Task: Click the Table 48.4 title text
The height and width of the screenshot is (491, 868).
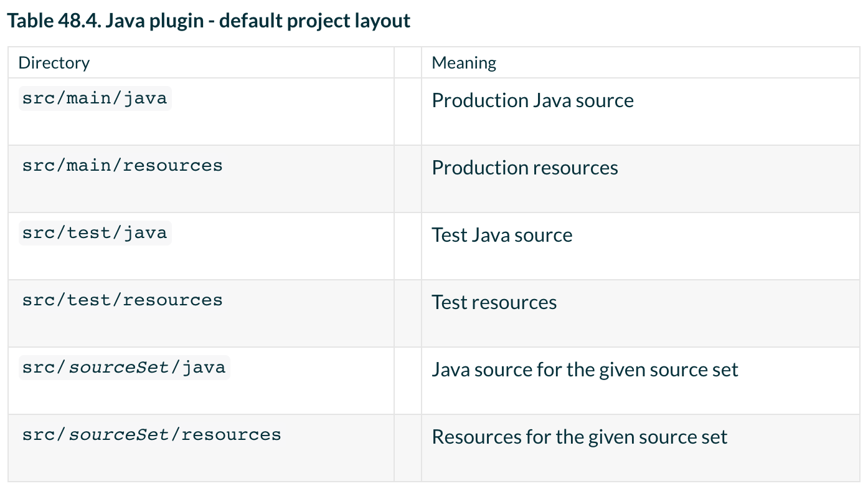Action: pyautogui.click(x=208, y=21)
